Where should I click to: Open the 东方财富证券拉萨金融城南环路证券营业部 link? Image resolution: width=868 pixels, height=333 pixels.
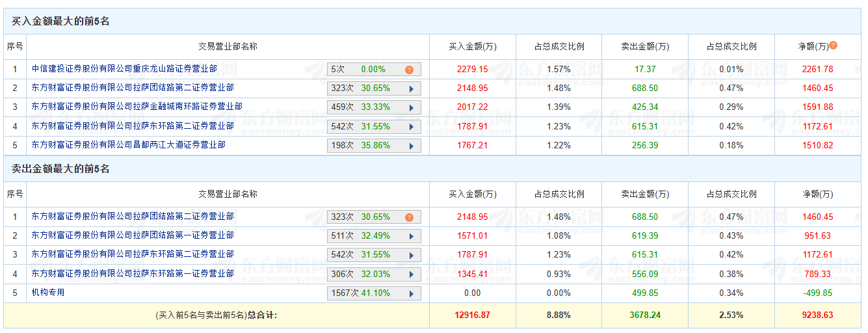[x=137, y=106]
